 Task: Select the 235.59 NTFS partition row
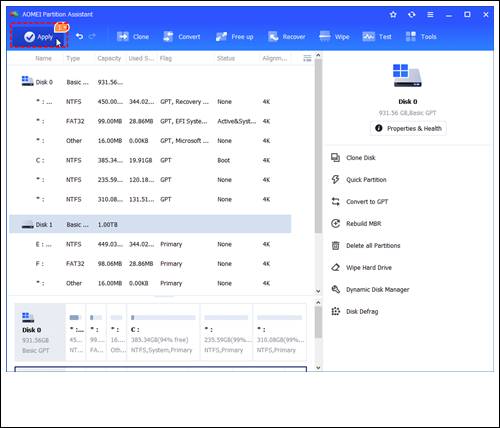point(150,180)
